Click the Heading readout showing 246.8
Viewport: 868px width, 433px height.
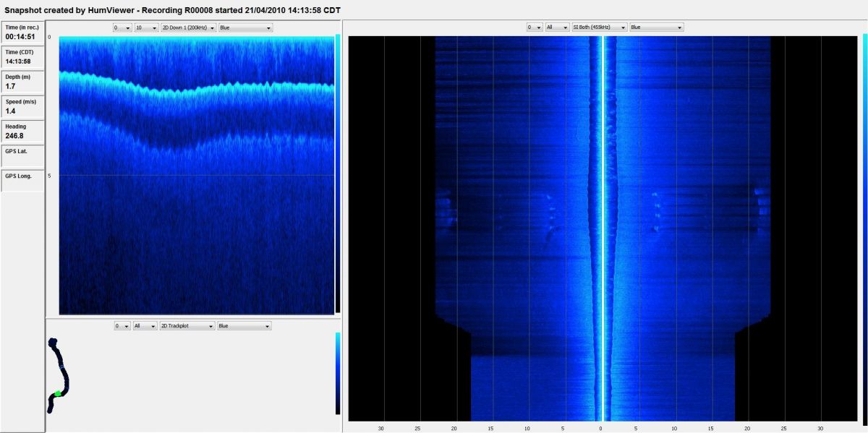click(x=22, y=132)
